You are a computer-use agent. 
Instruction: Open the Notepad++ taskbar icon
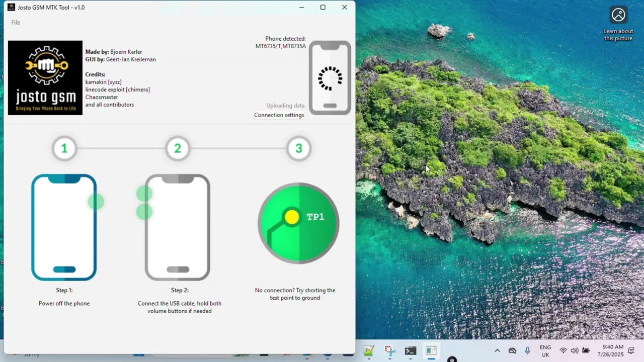pyautogui.click(x=369, y=351)
